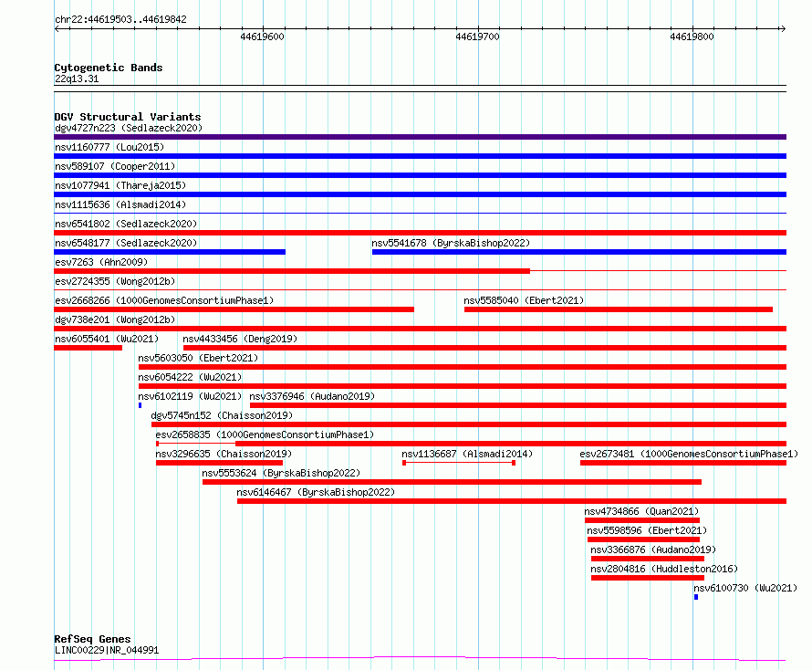Viewport: 812px width, 670px height.
Task: Select esv2658835 (1000GenomesConsortiumPhase1) label
Action: pyautogui.click(x=265, y=434)
